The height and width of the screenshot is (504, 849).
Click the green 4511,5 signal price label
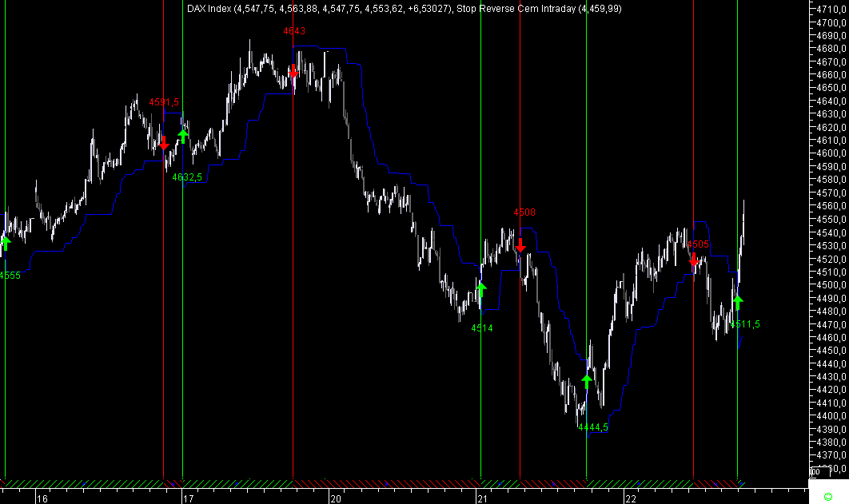pyautogui.click(x=745, y=324)
